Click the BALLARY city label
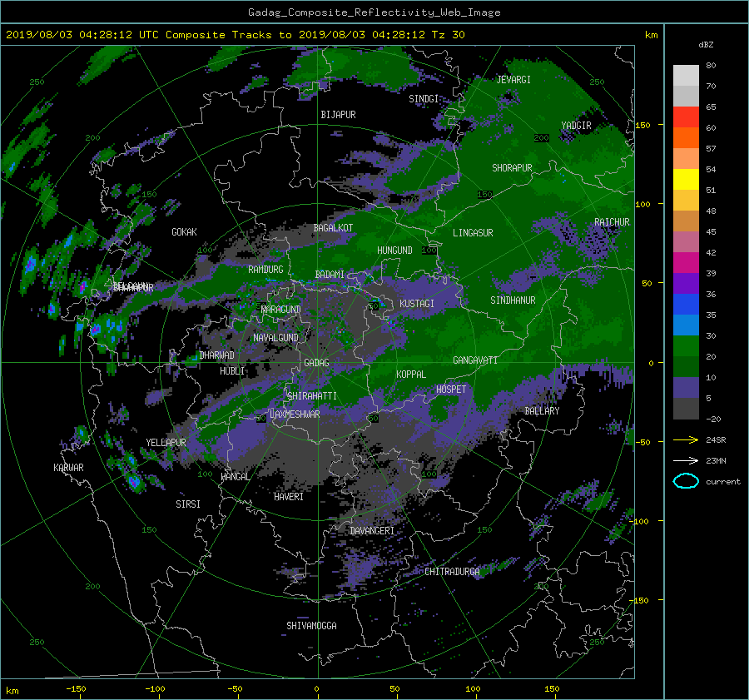749x700 pixels. [x=542, y=411]
